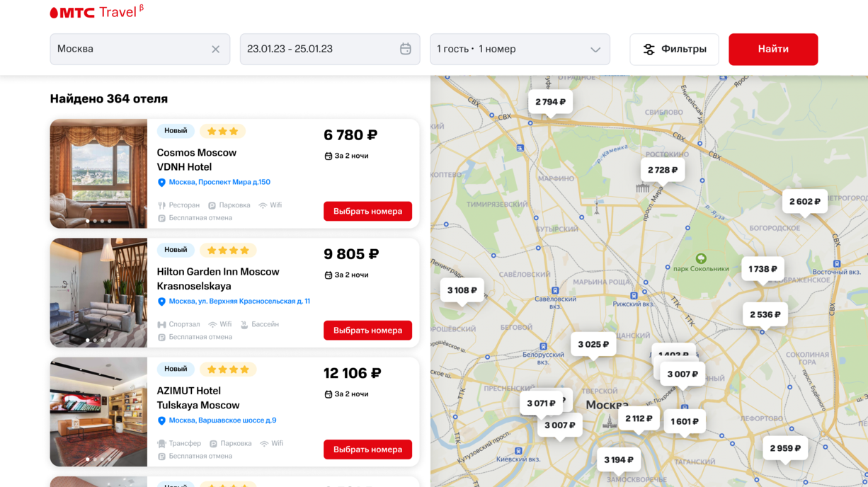The width and height of the screenshot is (868, 487).
Task: Click the location pin icon beside Проспект Мира address
Action: 161,183
